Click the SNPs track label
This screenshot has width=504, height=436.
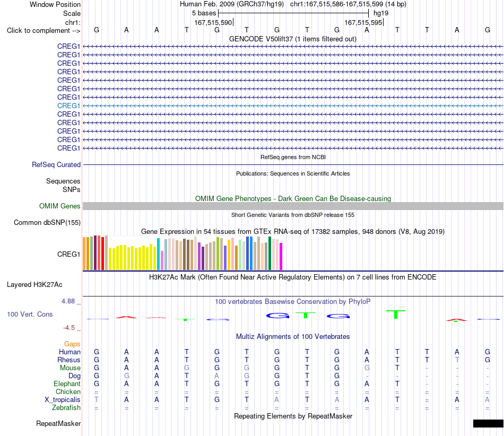point(72,189)
